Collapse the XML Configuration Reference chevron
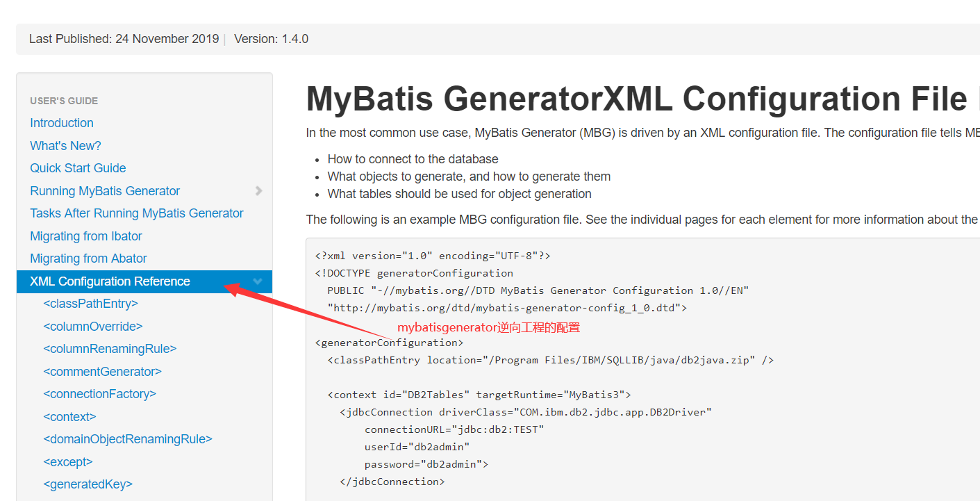 pyautogui.click(x=258, y=281)
